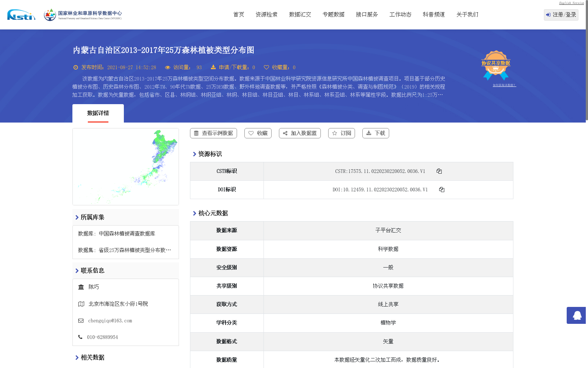The image size is (588, 368).
Task: Click the chevron beside 资源标识 heading
Action: [x=194, y=154]
